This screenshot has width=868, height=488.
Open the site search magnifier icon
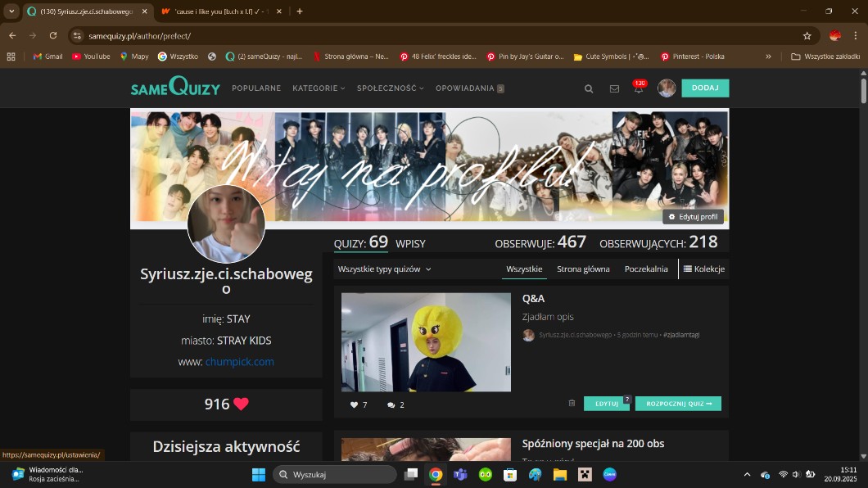(589, 88)
